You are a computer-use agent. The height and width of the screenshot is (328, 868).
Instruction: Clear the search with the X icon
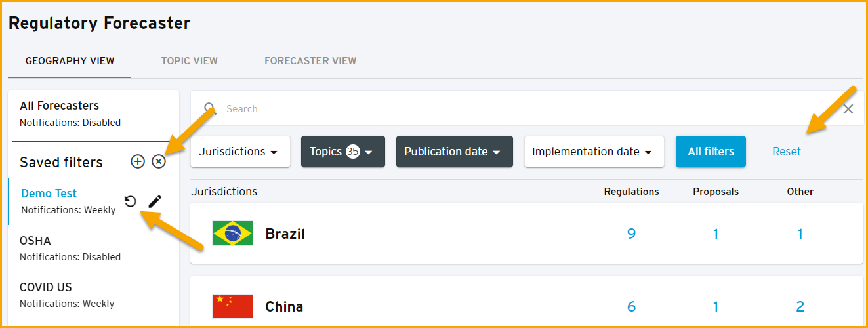(848, 109)
